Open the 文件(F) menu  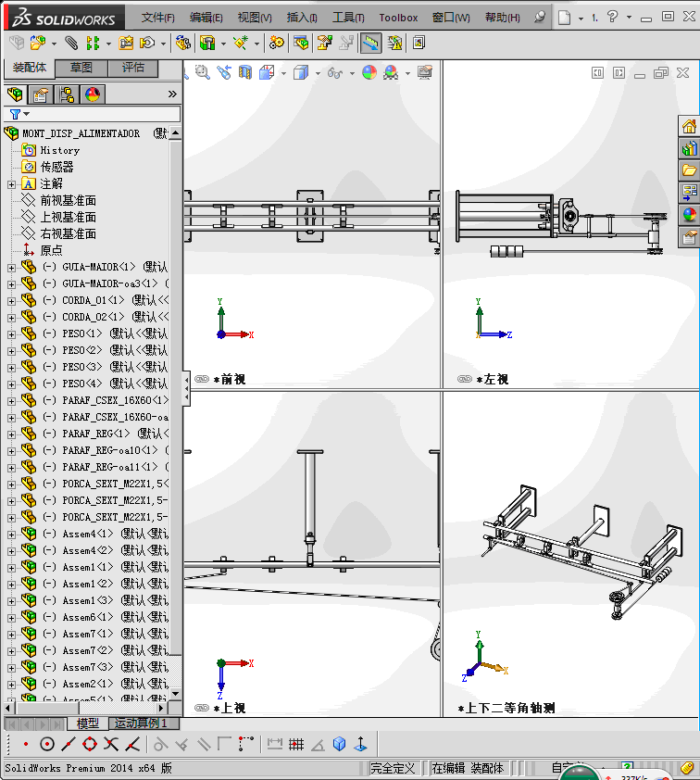(158, 18)
